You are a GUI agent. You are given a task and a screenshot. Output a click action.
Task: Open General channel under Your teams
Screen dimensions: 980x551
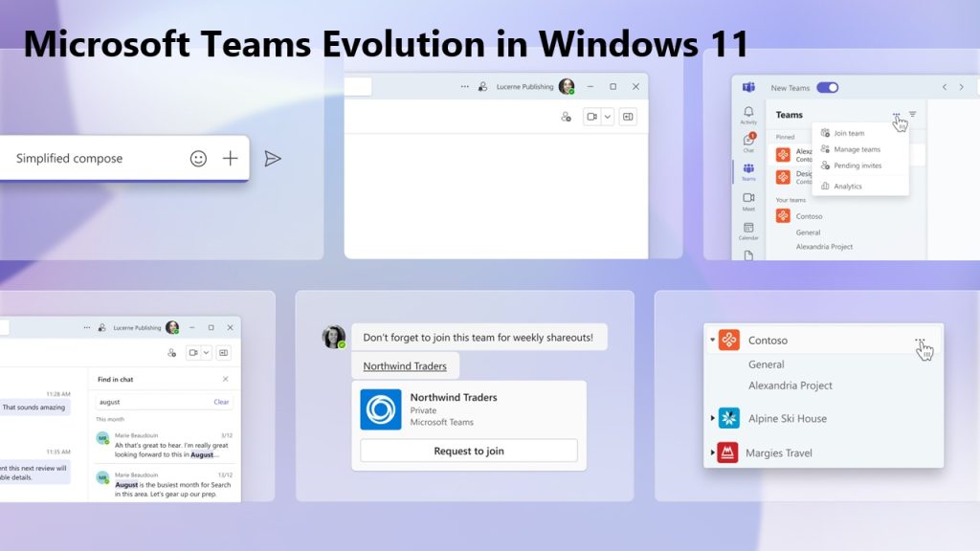(808, 232)
